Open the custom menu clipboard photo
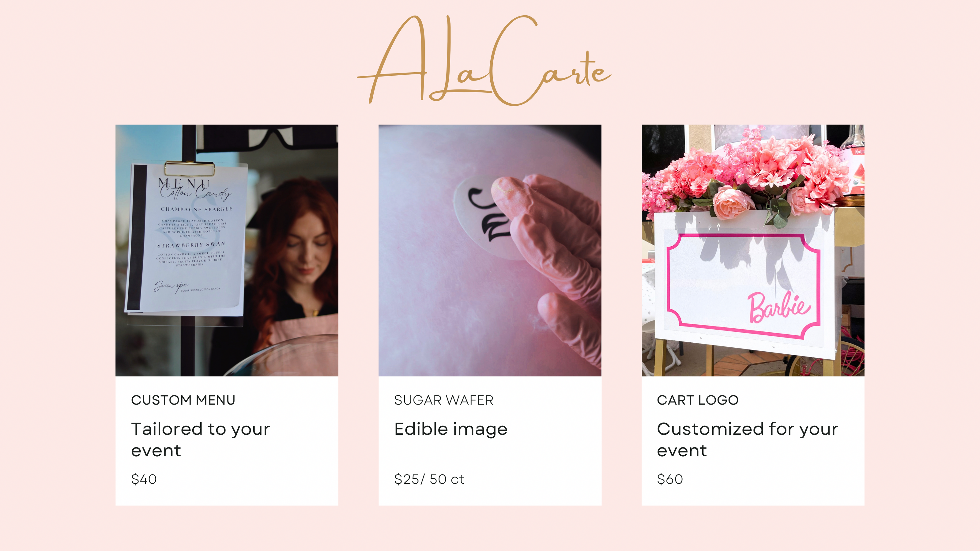 227,251
